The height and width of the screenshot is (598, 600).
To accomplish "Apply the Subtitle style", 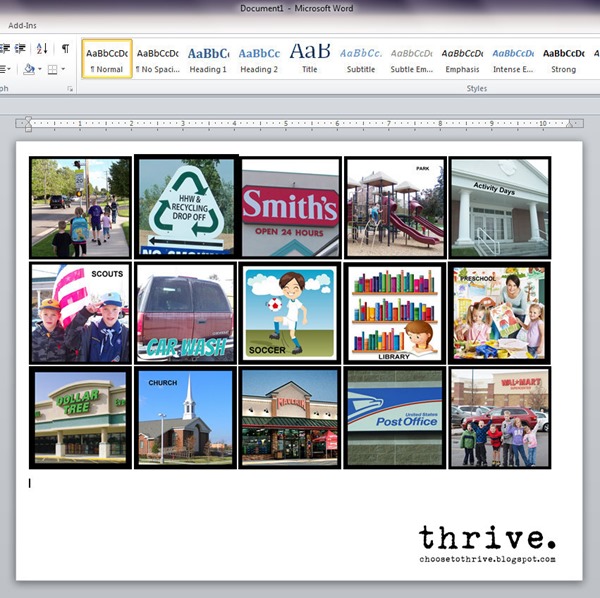I will 361,59.
